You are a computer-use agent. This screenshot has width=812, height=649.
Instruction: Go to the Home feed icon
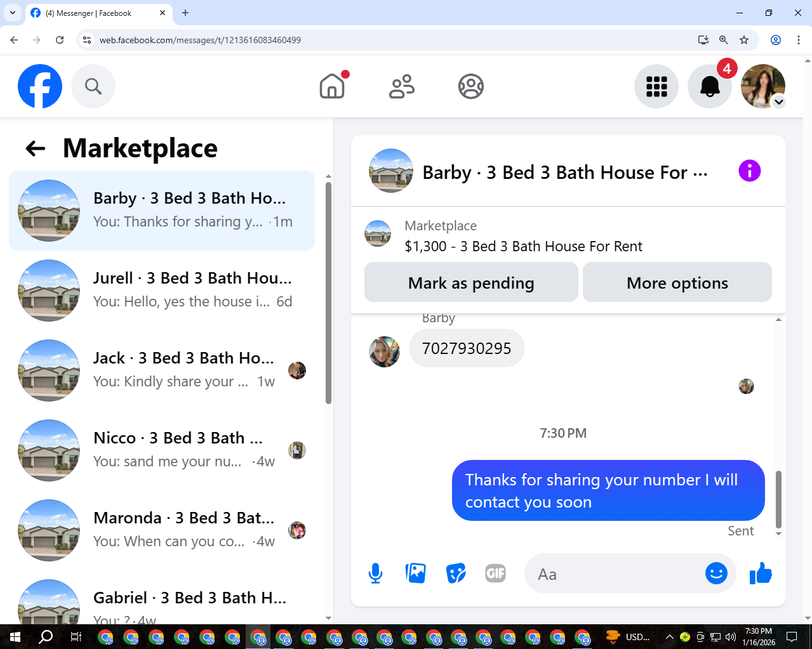tap(332, 86)
